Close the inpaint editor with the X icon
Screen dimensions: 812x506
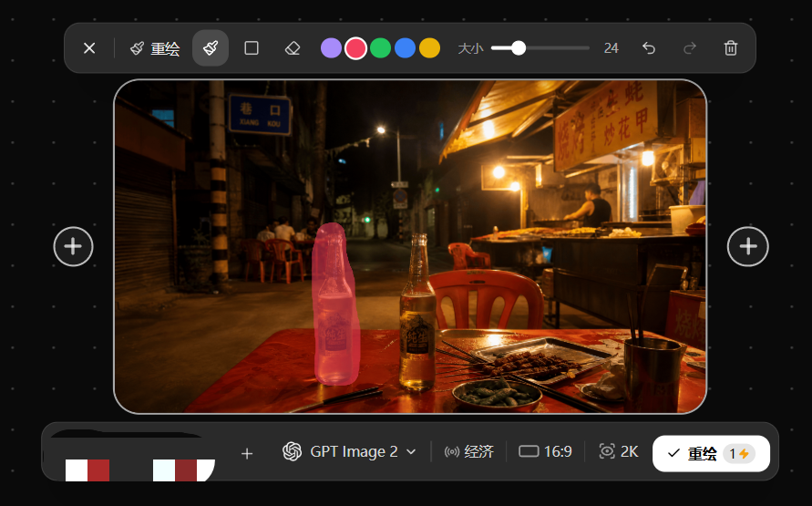pyautogui.click(x=89, y=48)
